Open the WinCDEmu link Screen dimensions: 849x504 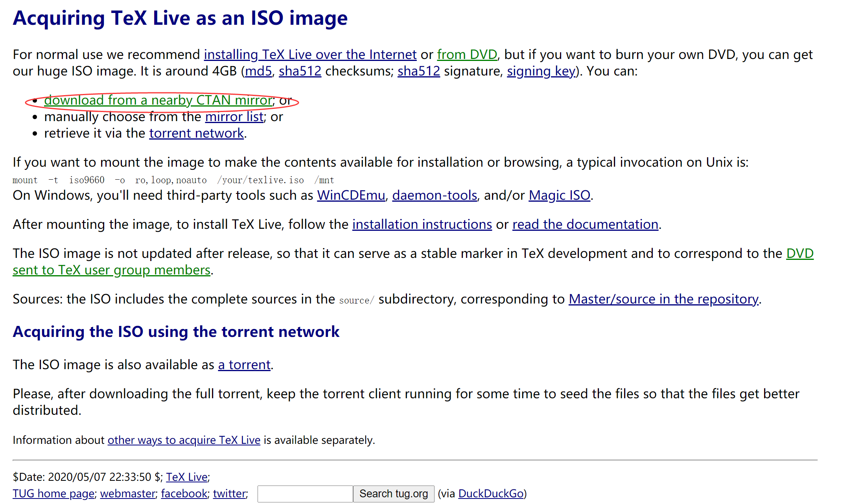351,195
